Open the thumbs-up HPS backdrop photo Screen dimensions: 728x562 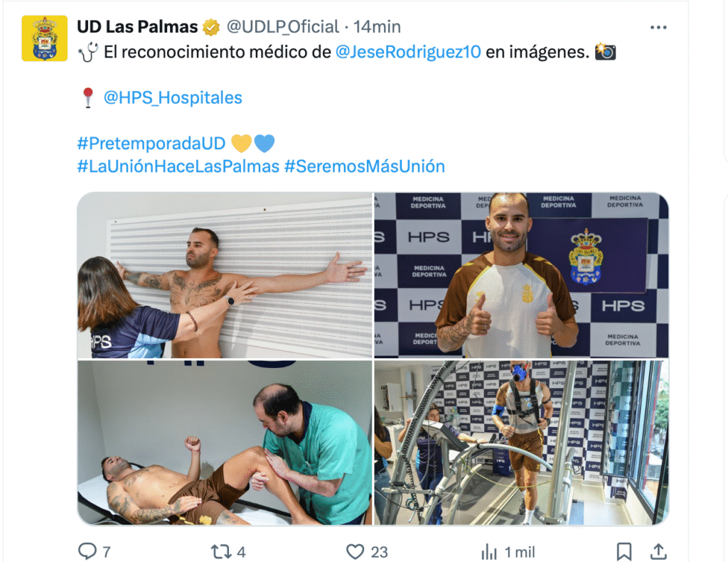tap(521, 275)
